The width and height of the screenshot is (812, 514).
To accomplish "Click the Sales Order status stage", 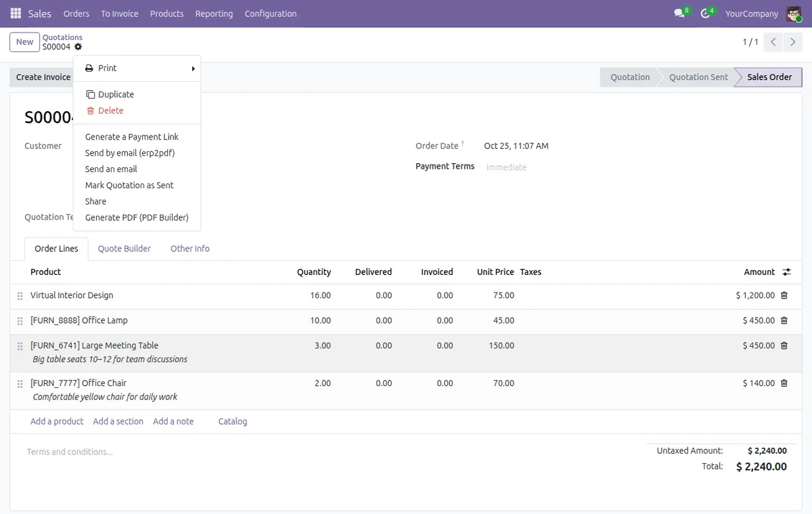I will coord(769,77).
